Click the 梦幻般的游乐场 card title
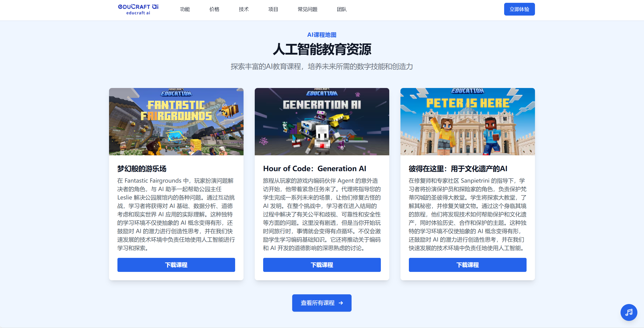The width and height of the screenshot is (644, 328). [x=142, y=169]
